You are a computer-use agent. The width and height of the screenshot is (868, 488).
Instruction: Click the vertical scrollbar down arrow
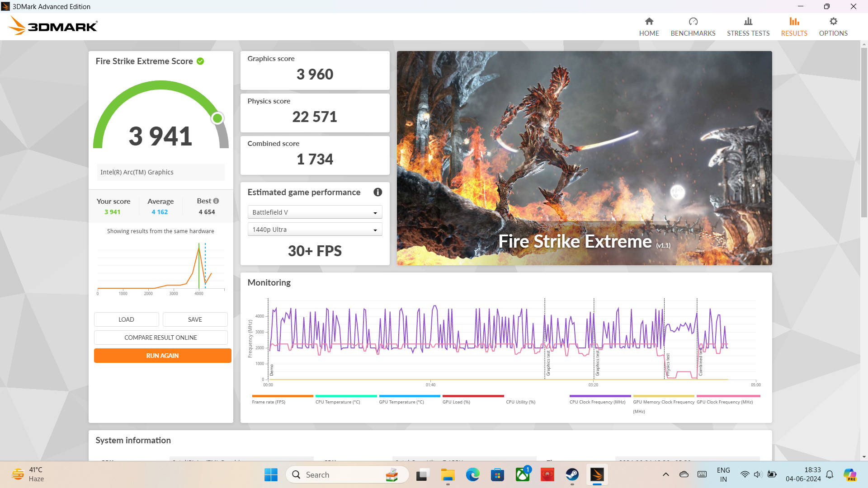click(864, 457)
